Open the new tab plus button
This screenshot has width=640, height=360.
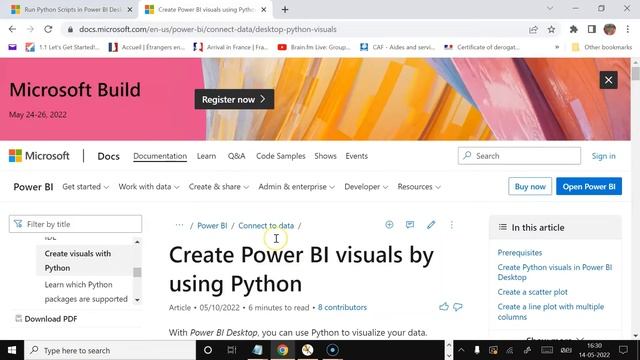pyautogui.click(x=285, y=9)
